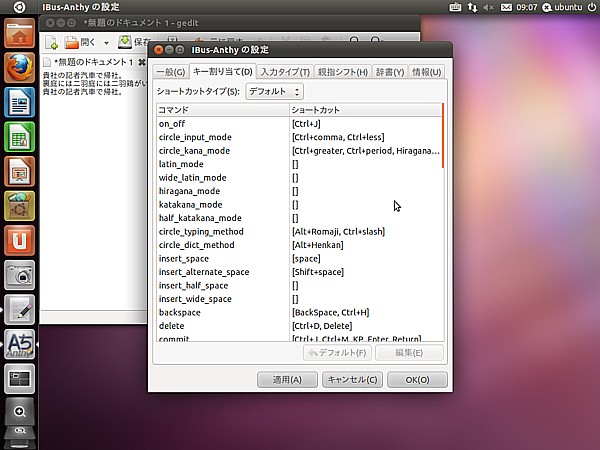The width and height of the screenshot is (600, 450).
Task: Click the Ubuntu dash logo
Action: (19, 7)
